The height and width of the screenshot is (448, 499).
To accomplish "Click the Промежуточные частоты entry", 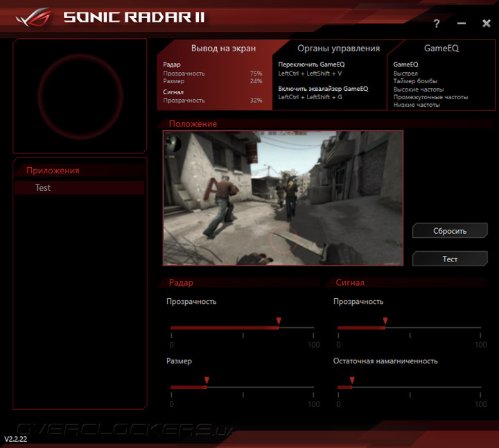I will pos(430,97).
